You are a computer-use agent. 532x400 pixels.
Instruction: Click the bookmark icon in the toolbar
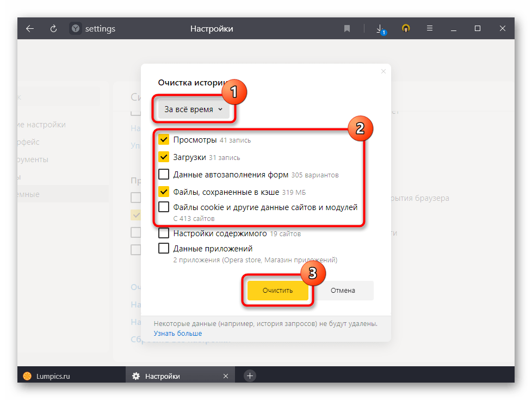tap(347, 29)
